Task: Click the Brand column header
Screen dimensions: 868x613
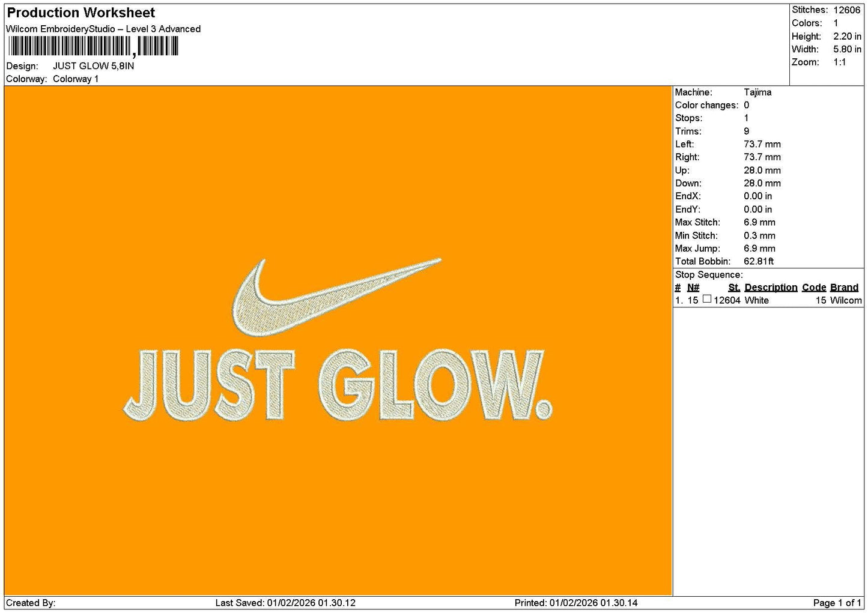Action: (844, 288)
